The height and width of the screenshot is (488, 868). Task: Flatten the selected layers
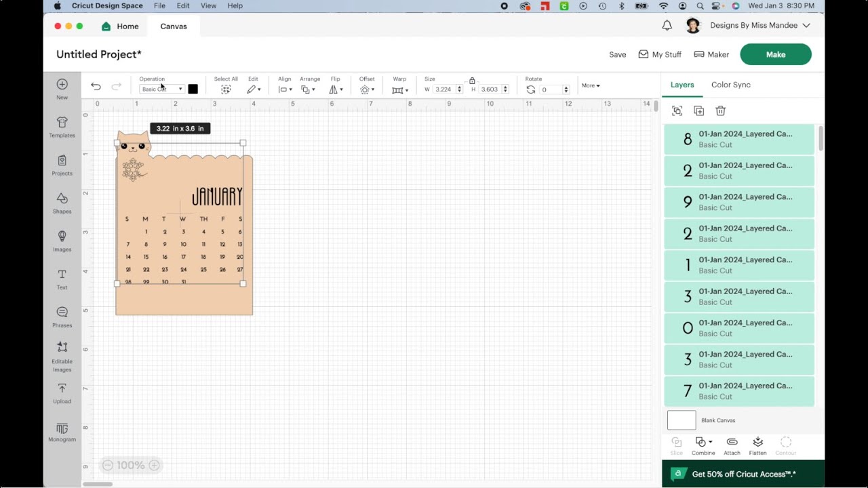click(757, 445)
